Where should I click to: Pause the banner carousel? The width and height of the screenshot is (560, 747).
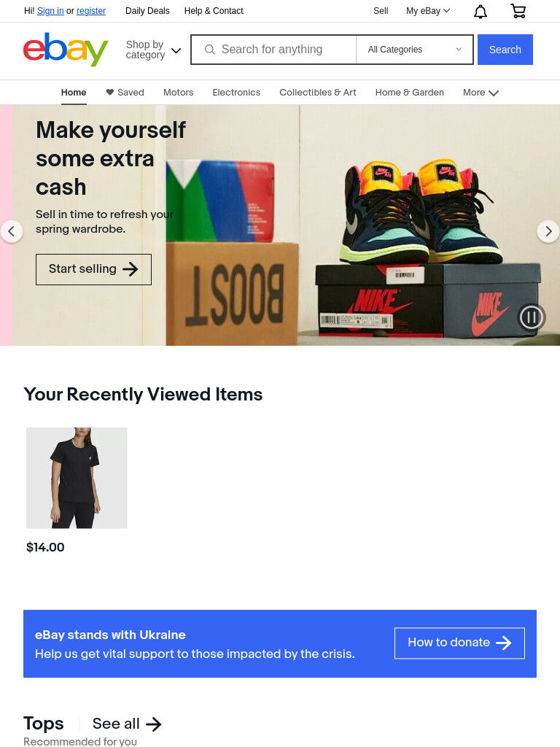(x=531, y=317)
